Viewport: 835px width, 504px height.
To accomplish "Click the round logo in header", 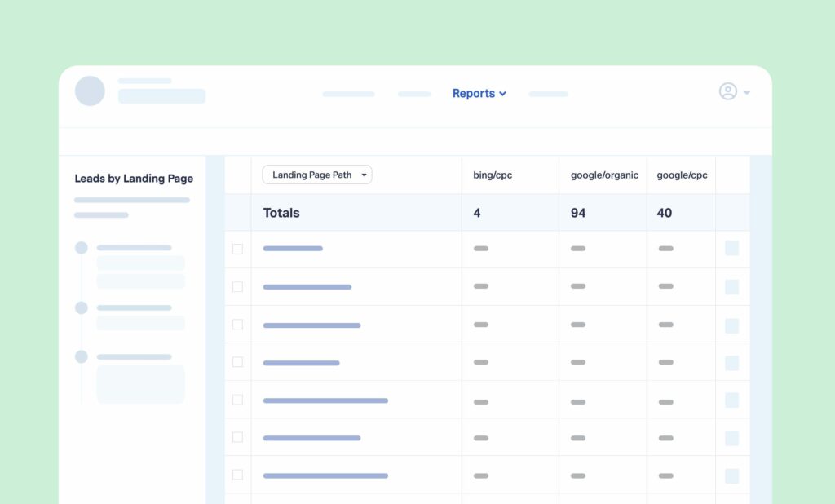I will click(x=90, y=91).
